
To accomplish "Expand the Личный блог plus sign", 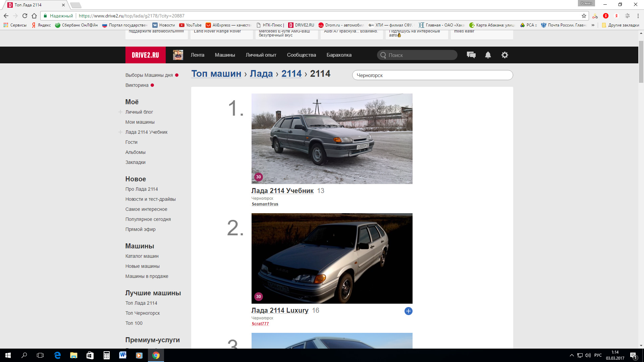I will [120, 112].
